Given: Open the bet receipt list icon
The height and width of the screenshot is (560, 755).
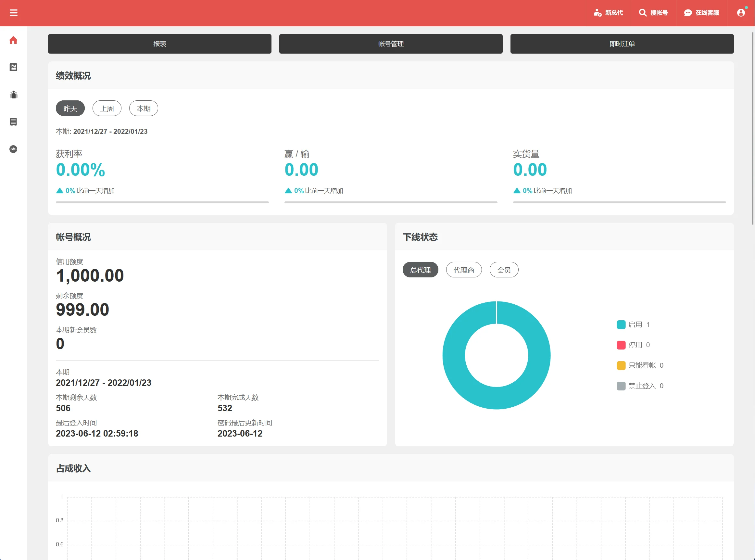Looking at the screenshot, I should click(13, 122).
